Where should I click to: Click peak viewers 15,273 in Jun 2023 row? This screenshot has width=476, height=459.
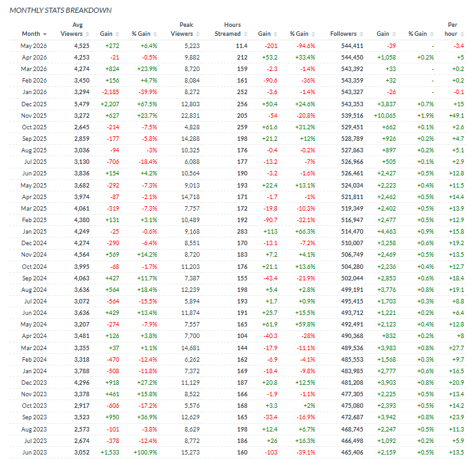[191, 453]
